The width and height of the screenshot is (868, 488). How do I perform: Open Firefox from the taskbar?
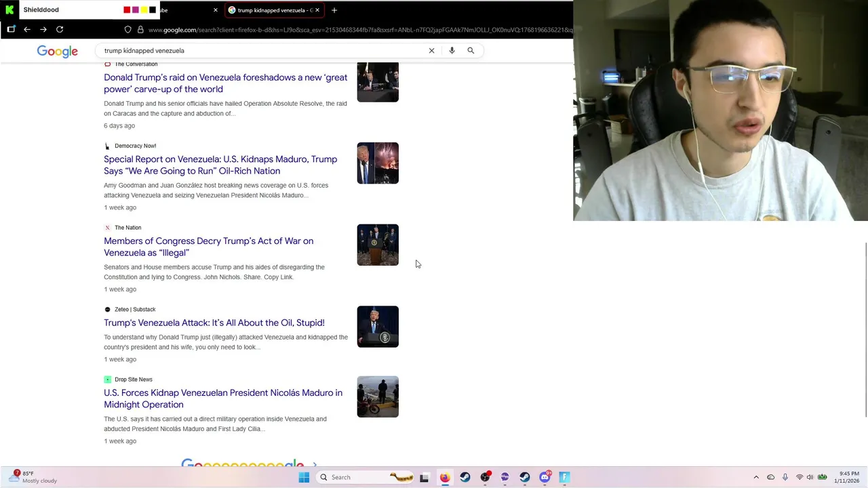[x=445, y=477]
